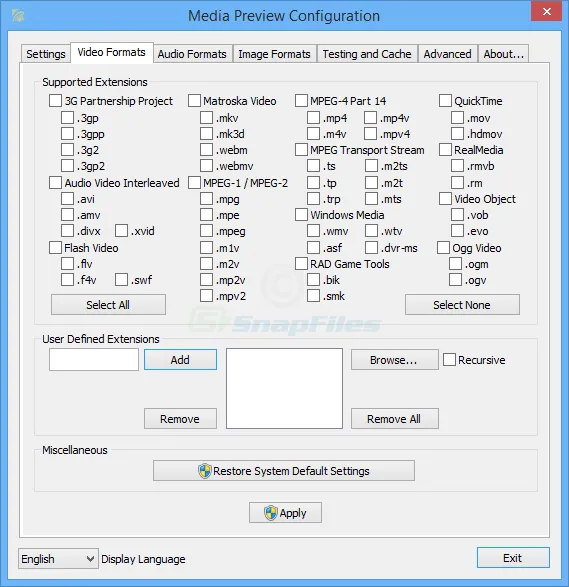
Task: Enable the QuickTime group checkbox
Action: click(x=445, y=100)
